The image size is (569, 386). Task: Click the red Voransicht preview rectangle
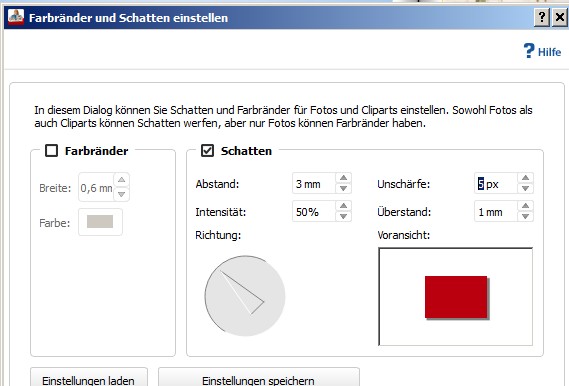(x=456, y=297)
